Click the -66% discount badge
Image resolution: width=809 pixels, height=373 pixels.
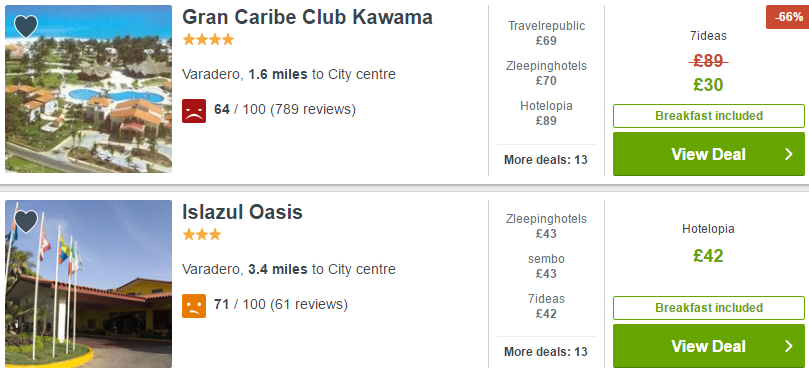coord(787,17)
